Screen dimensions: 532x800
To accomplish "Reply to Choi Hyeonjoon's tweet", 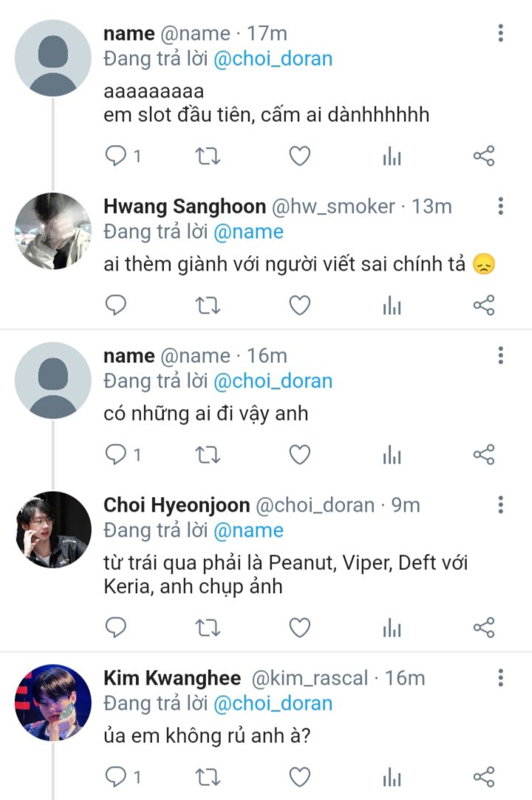I will coord(116,628).
